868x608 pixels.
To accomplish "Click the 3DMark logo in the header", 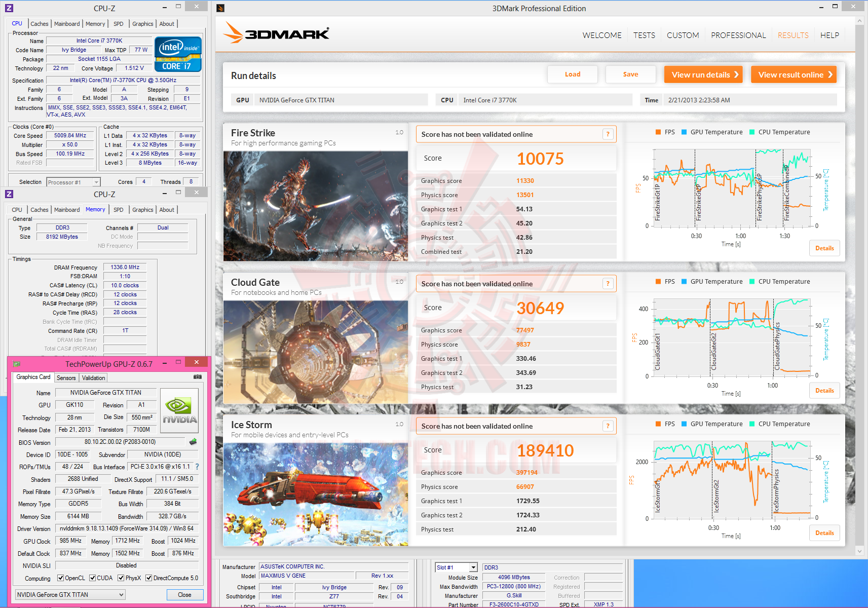I will click(277, 33).
